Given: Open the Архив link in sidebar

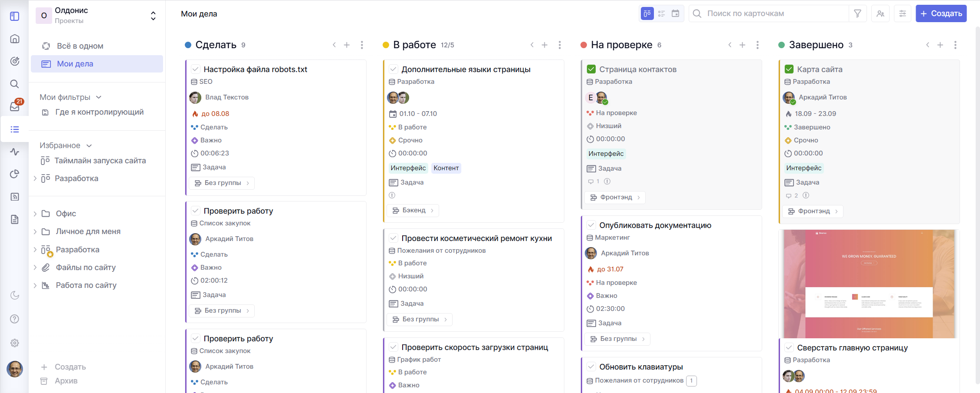Looking at the screenshot, I should (66, 381).
